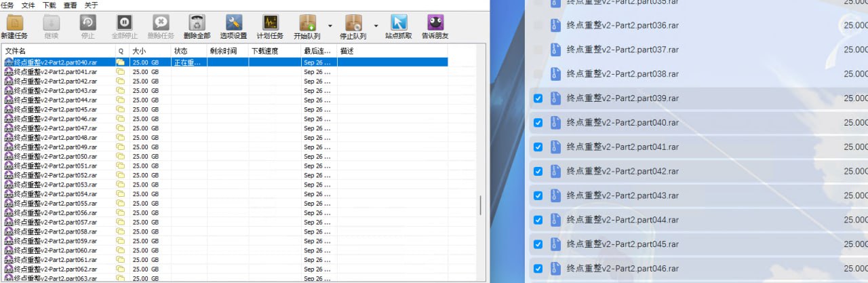The height and width of the screenshot is (283, 868).
Task: Open 选项设置 (options) from the toolbar
Action: (234, 23)
